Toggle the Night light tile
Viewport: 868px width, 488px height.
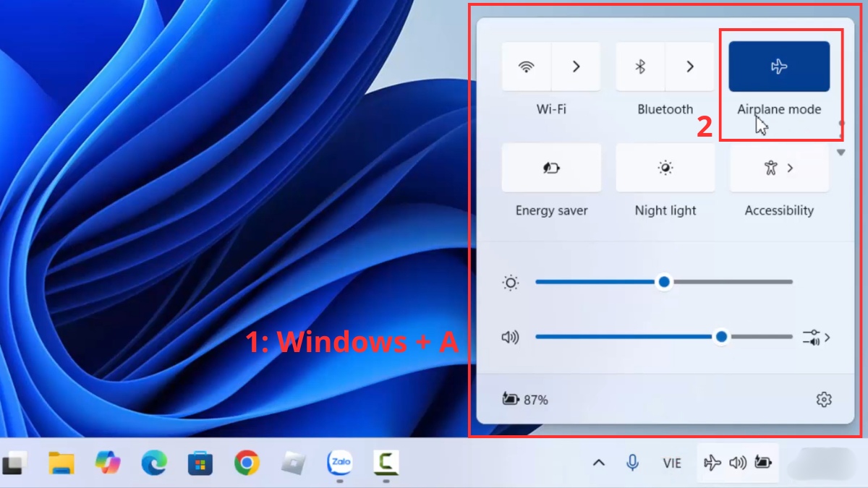point(665,168)
